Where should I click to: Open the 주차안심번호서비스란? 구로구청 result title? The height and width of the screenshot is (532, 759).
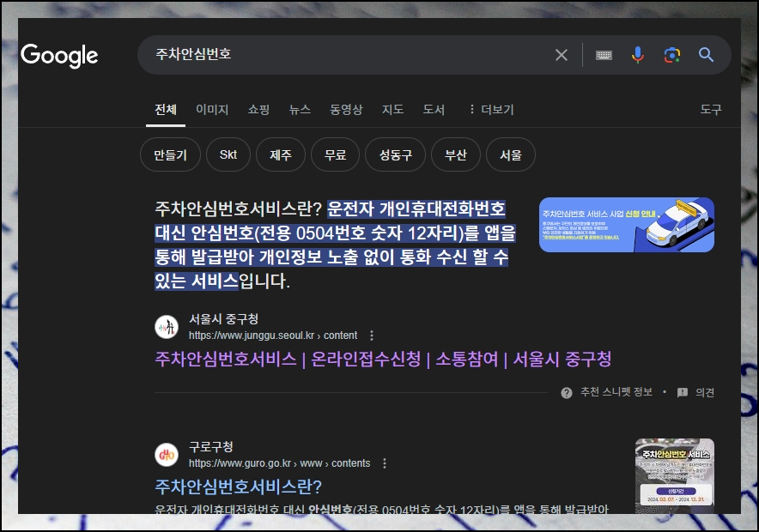coord(238,487)
